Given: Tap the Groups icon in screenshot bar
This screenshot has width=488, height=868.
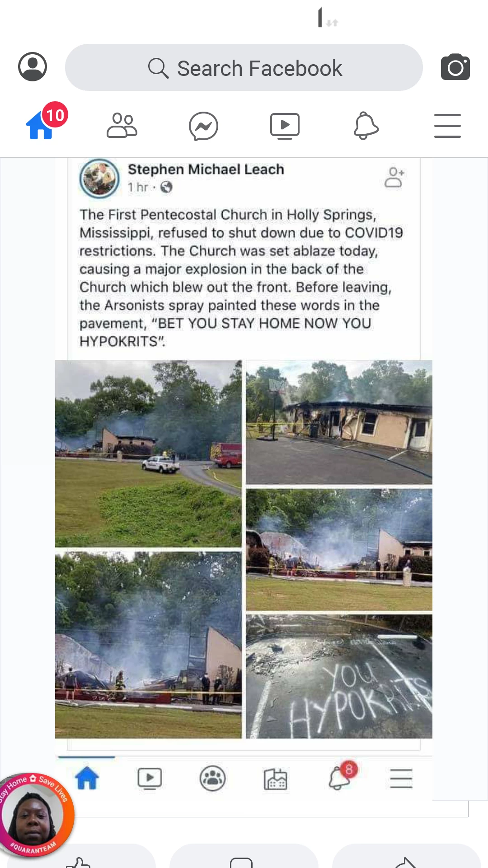Looking at the screenshot, I should [212, 778].
